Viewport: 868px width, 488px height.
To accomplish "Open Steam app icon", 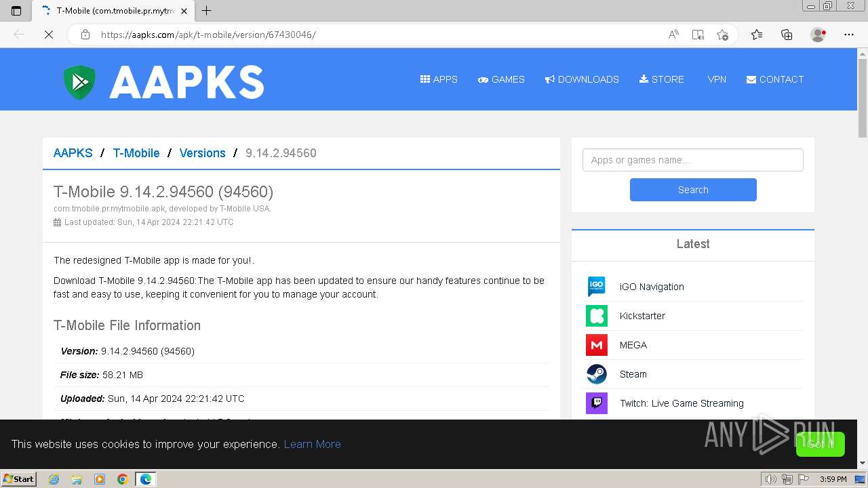I will [597, 374].
